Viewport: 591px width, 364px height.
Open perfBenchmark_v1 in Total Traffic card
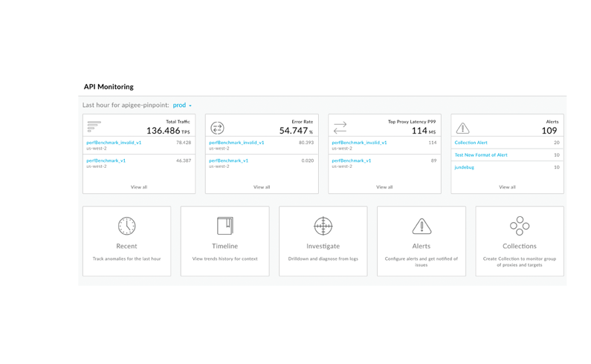106,160
